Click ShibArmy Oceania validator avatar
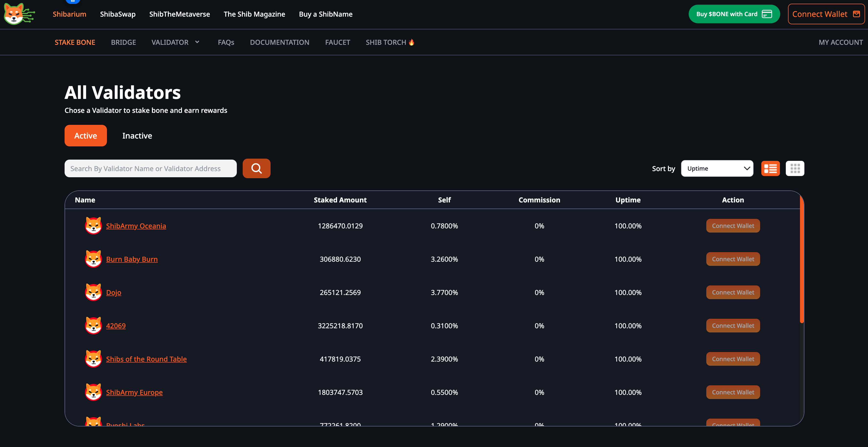Viewport: 868px width, 447px height. [93, 225]
